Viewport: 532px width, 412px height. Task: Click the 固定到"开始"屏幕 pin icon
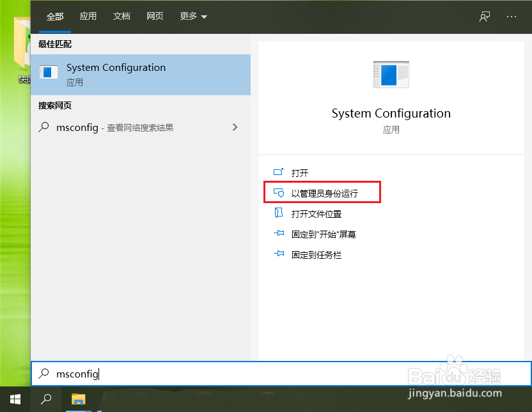[x=279, y=234]
